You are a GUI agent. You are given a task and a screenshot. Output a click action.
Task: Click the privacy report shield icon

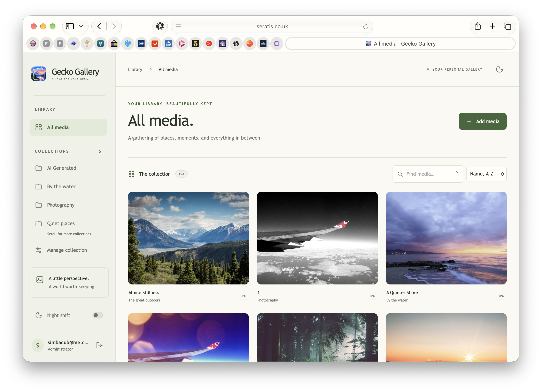[x=160, y=26]
